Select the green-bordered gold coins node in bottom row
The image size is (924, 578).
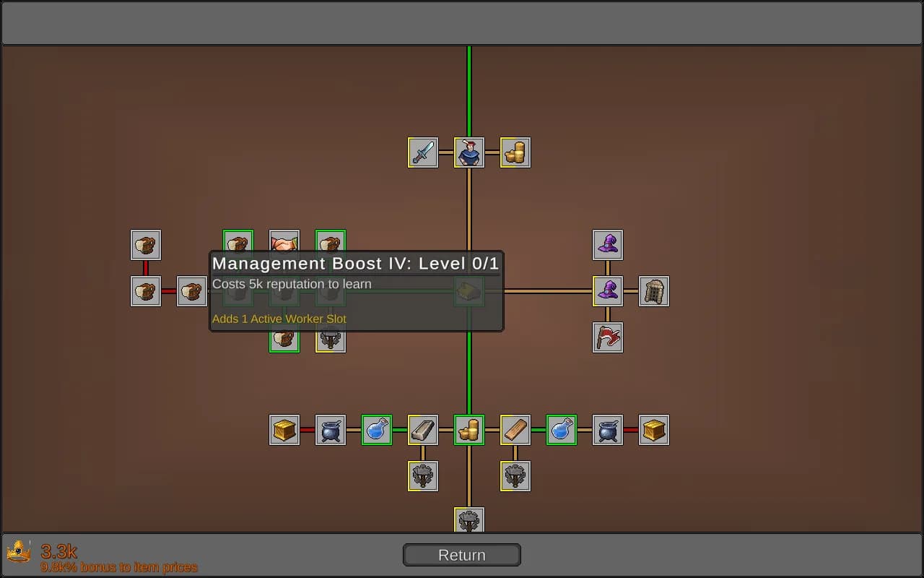(469, 430)
